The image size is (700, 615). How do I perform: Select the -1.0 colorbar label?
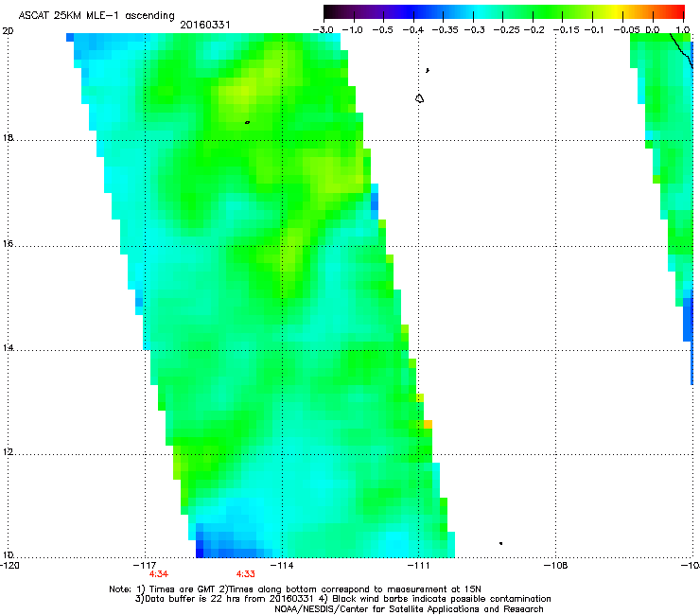(353, 30)
